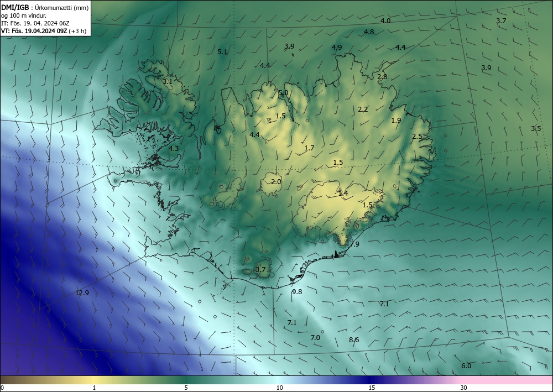Click the 4.9 value off the north coast
The image size is (553, 392).
pos(337,47)
